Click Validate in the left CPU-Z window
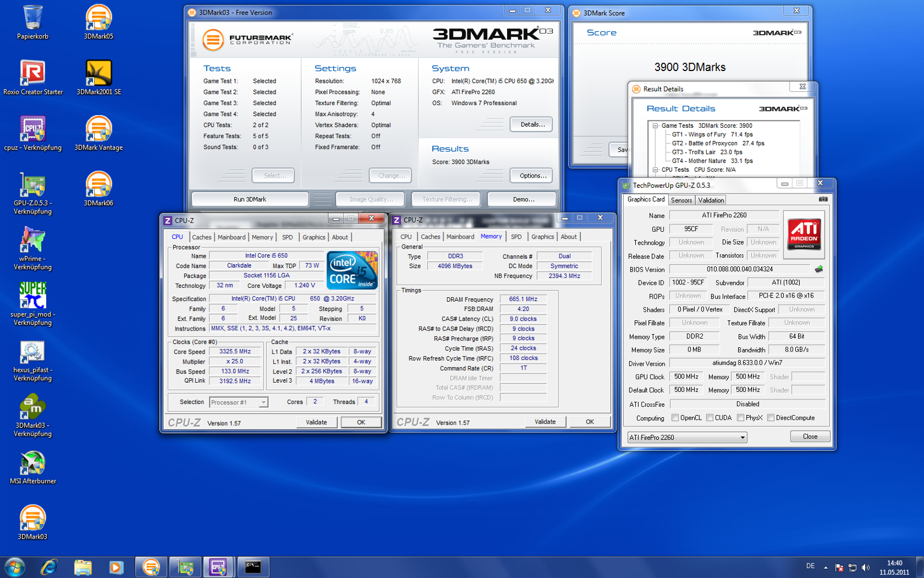 click(316, 423)
